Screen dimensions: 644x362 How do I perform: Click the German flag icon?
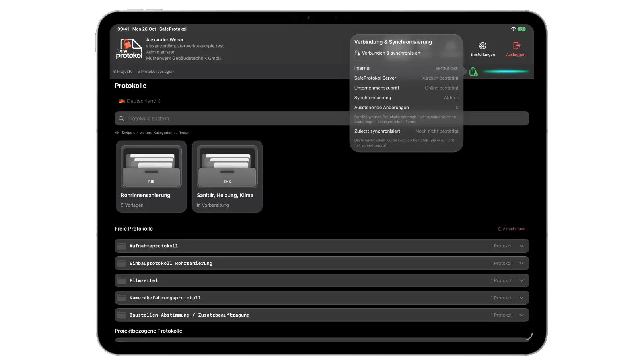click(122, 101)
